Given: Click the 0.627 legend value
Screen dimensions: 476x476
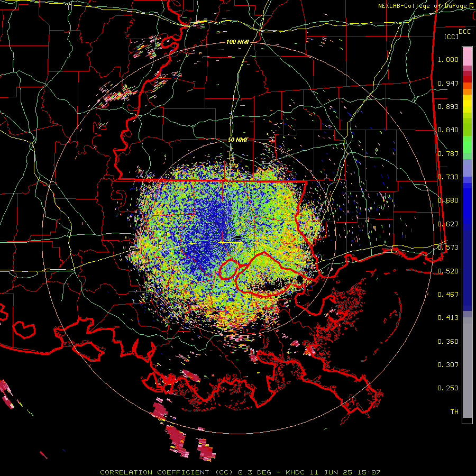Looking at the screenshot, I should pos(448,224).
